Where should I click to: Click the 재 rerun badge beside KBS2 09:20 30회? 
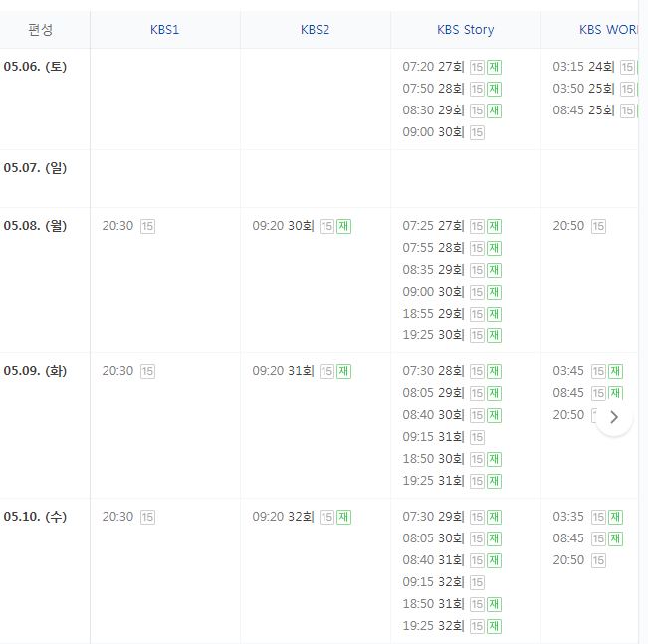pos(343,227)
